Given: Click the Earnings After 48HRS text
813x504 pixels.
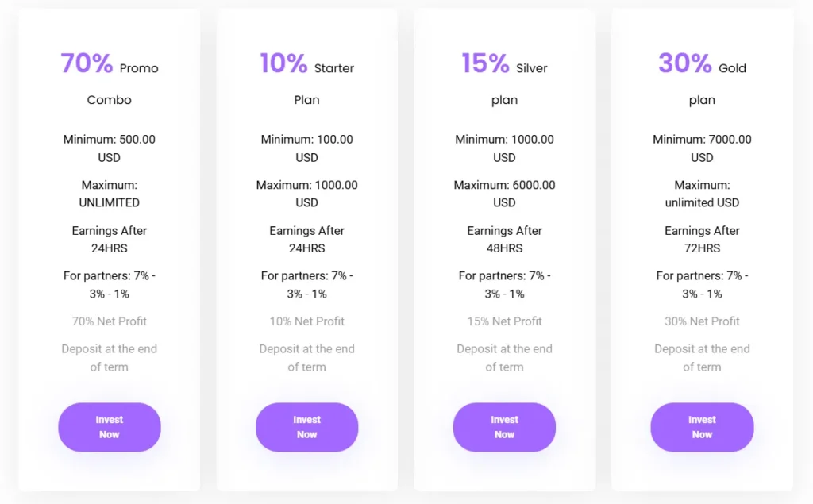Looking at the screenshot, I should coord(504,240).
